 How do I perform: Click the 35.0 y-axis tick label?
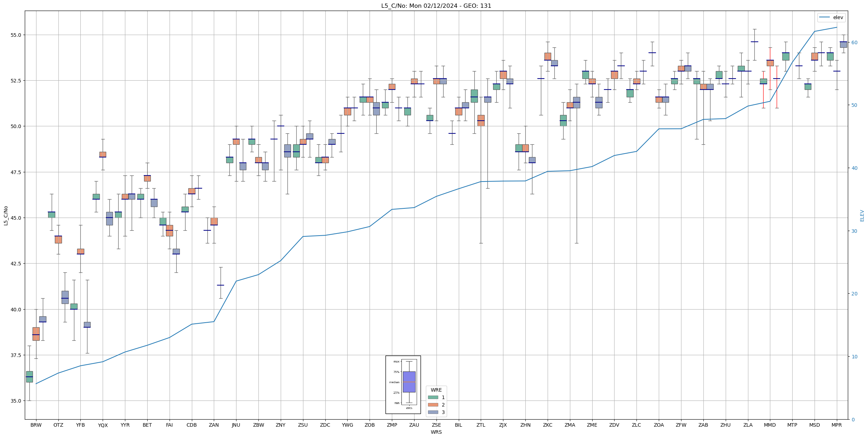[x=16, y=401]
